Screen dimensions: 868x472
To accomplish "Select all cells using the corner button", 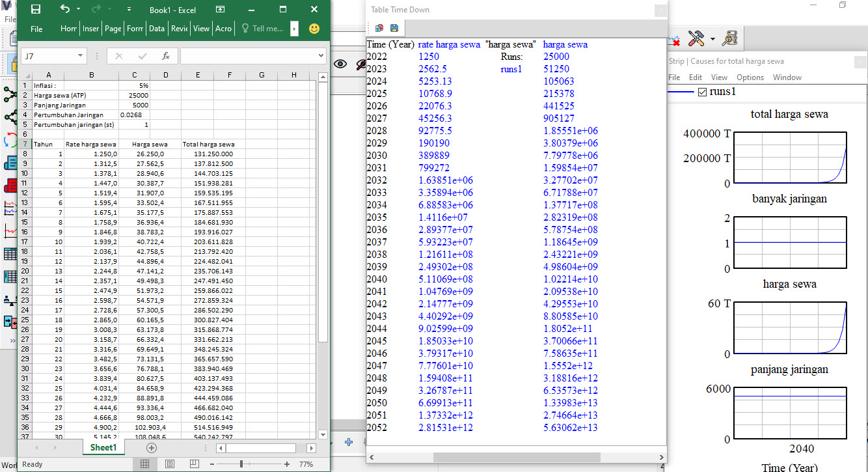I will pyautogui.click(x=25, y=76).
